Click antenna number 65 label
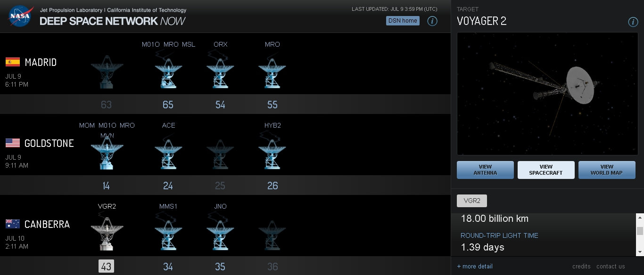 168,105
